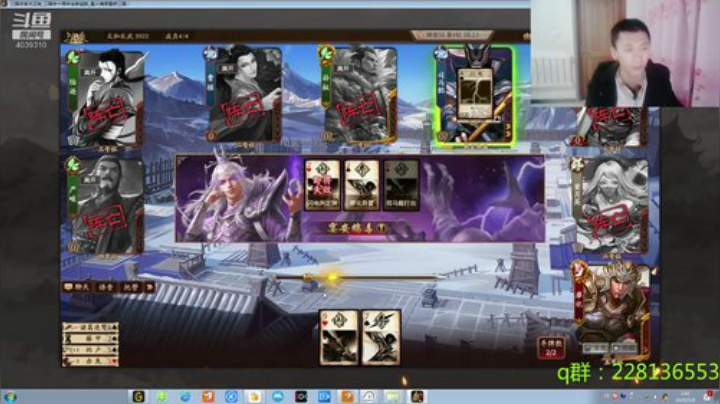The image size is (720, 404).
Task: Select the bottom equipment row with heart suit
Action: pyautogui.click(x=90, y=361)
